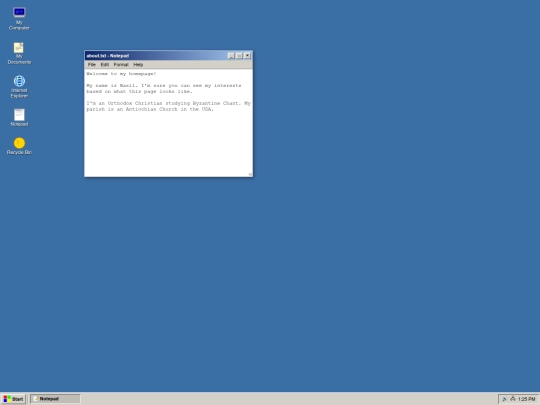Click the line mentioning Byzantine Chant

(168, 103)
